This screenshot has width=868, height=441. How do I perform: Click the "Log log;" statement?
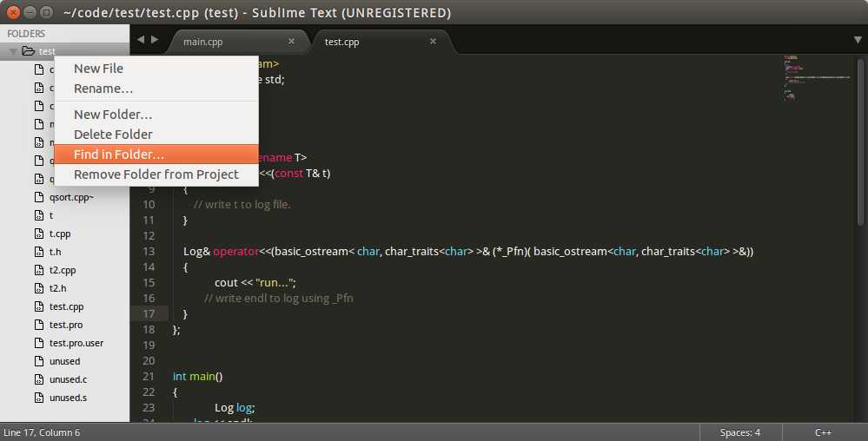(235, 408)
